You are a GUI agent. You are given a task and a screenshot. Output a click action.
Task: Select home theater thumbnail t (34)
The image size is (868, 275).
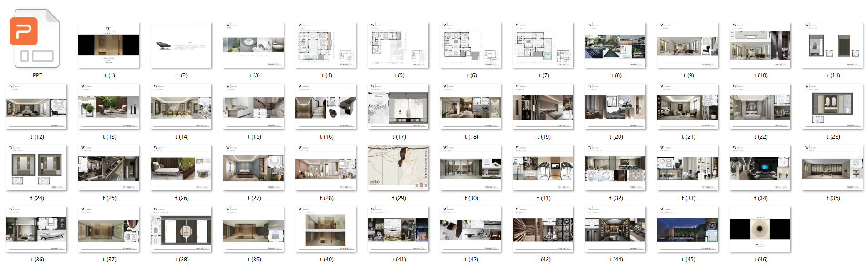pyautogui.click(x=760, y=168)
